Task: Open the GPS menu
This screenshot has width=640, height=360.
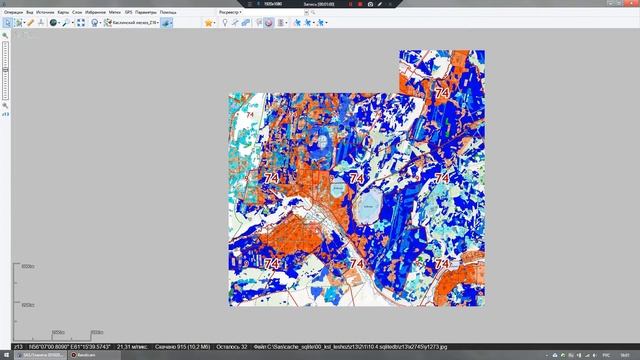Action: (x=129, y=13)
